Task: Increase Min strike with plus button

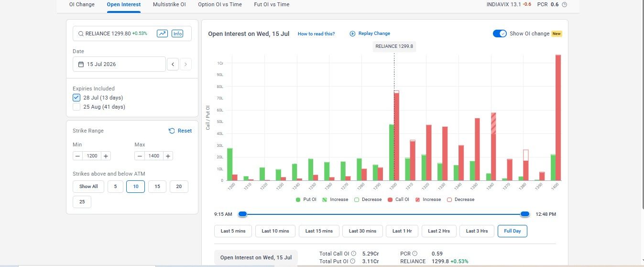Action: [106, 156]
